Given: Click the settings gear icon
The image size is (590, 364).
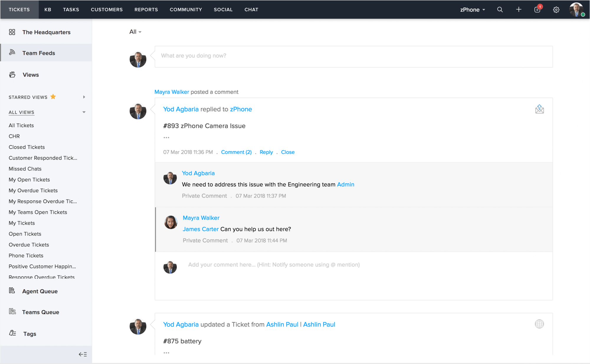Looking at the screenshot, I should click(556, 9).
